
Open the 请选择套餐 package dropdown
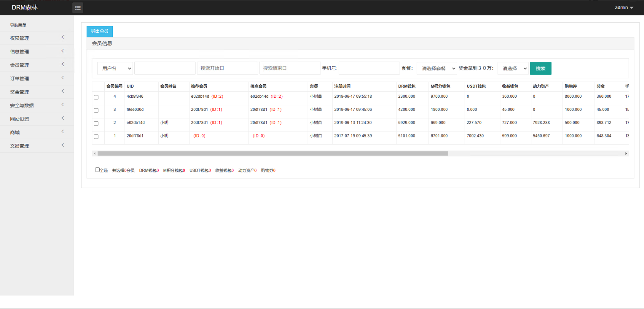[437, 68]
